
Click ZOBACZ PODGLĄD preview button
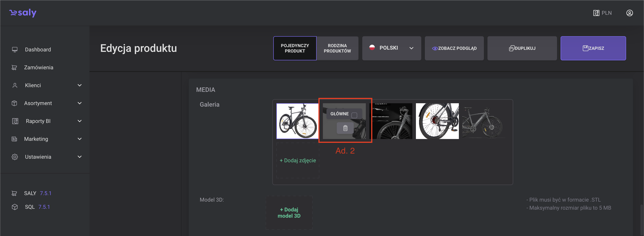[454, 48]
